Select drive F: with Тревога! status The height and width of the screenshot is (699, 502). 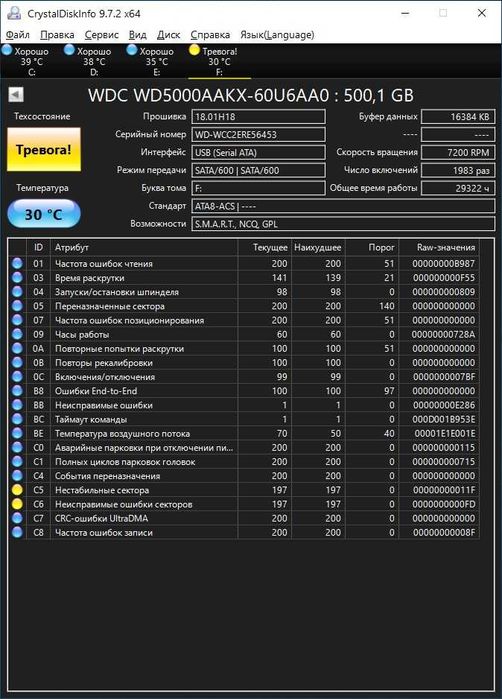pyautogui.click(x=219, y=62)
